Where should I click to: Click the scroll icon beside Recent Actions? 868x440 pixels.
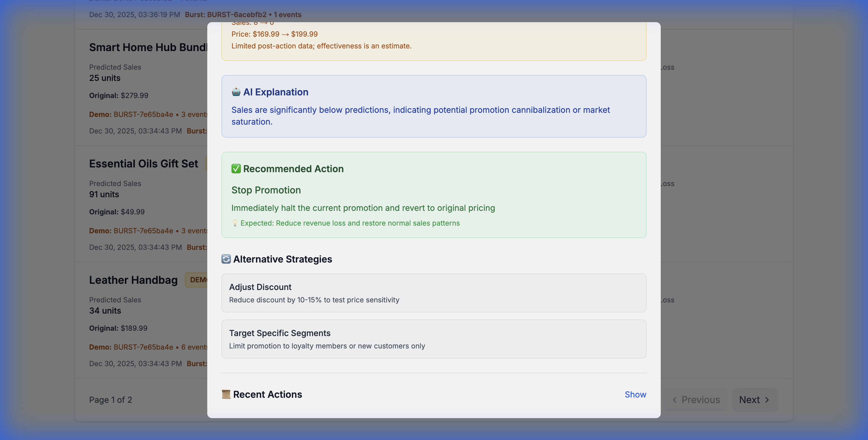coord(226,395)
